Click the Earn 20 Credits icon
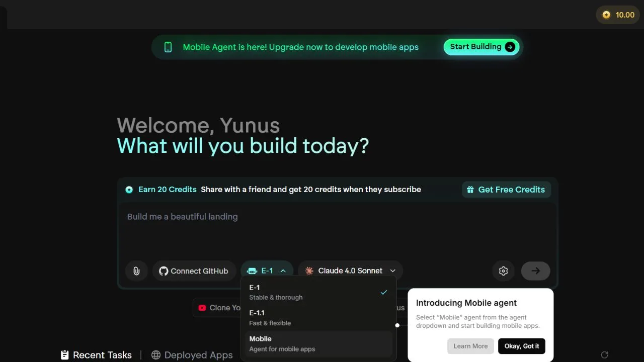 pos(129,190)
